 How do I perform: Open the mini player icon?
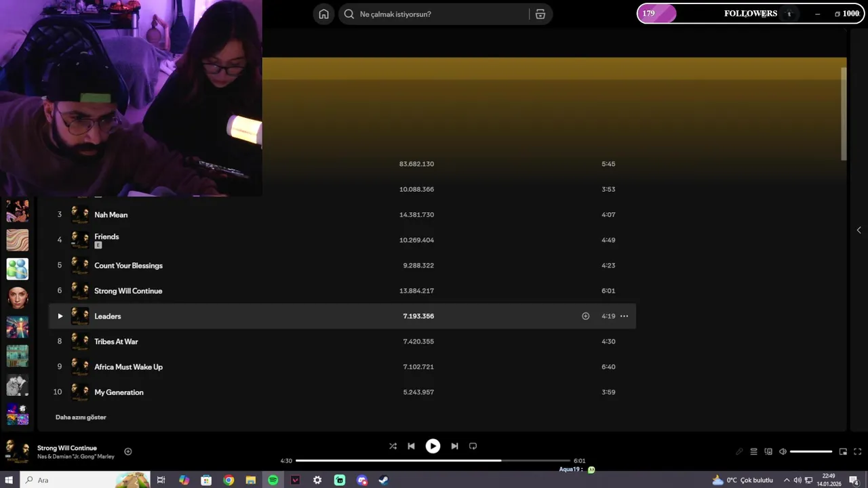pyautogui.click(x=843, y=451)
